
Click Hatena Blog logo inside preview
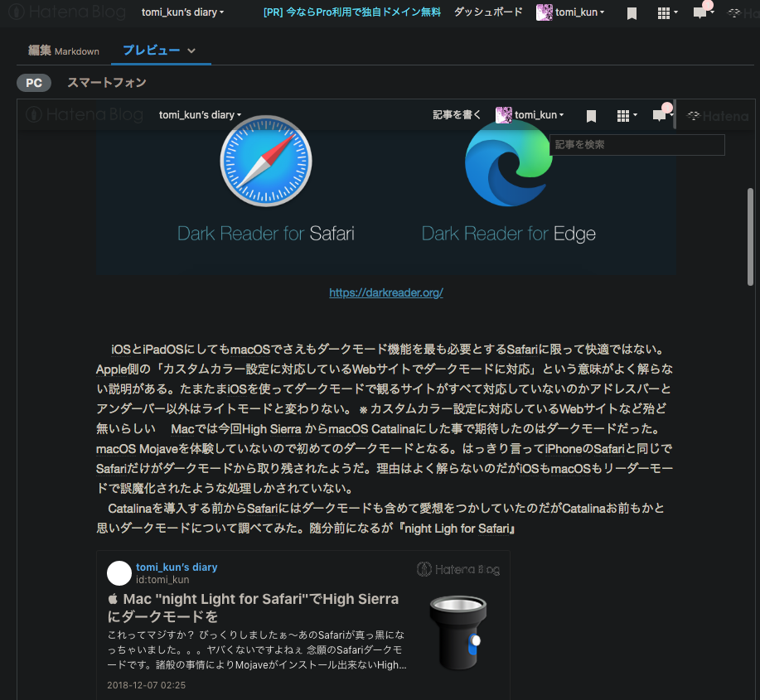tap(85, 114)
